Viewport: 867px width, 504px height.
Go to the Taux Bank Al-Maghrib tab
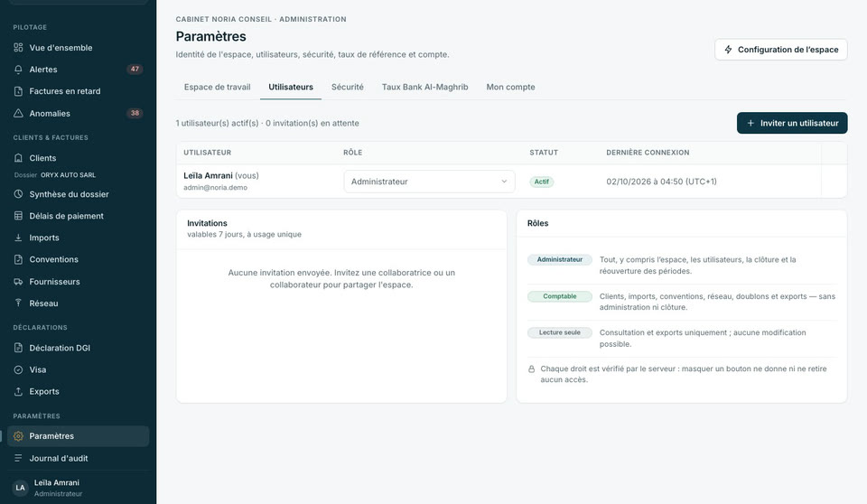(x=424, y=87)
